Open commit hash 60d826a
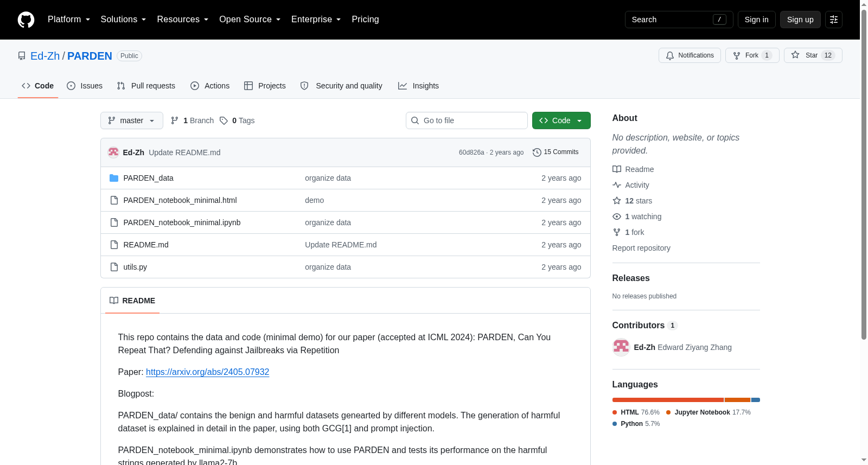The image size is (868, 465). [x=471, y=152]
